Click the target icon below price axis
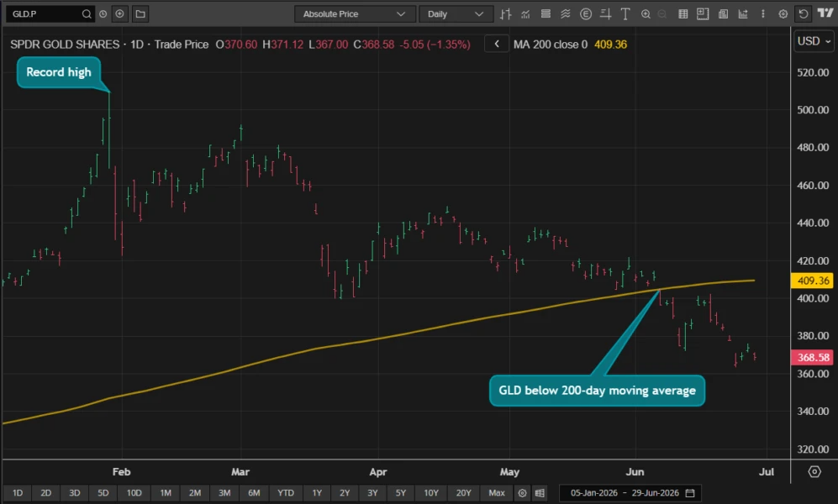 [x=814, y=471]
